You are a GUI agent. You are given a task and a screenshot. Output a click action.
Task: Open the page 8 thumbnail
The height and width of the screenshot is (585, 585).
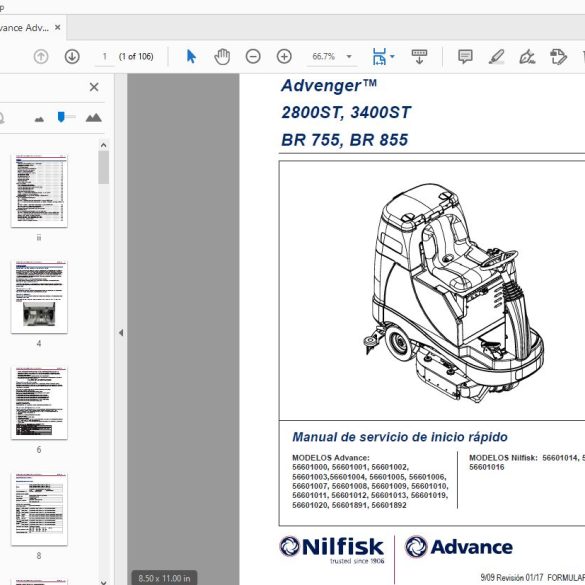pyautogui.click(x=39, y=509)
